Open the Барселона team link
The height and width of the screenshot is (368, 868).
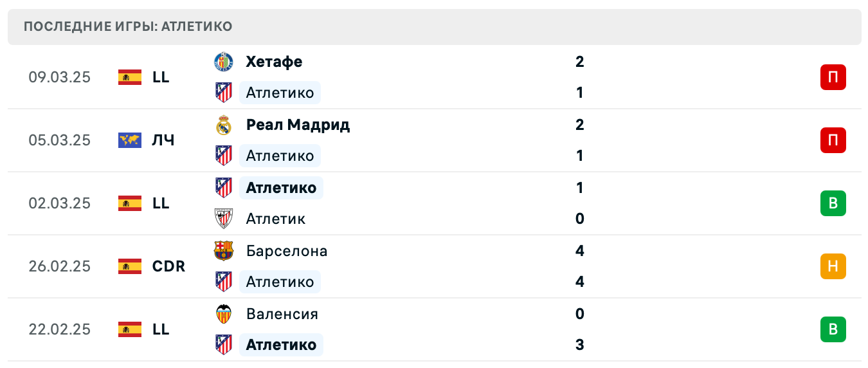pos(286,251)
